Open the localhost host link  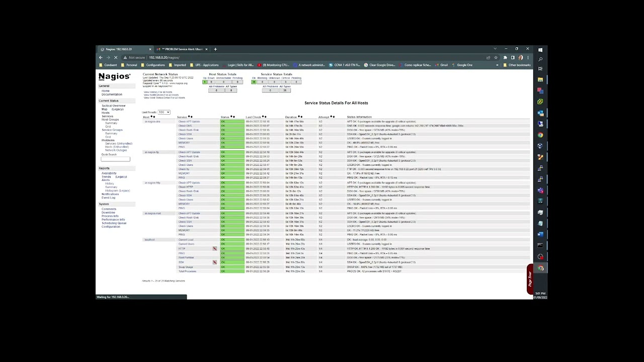click(x=149, y=240)
